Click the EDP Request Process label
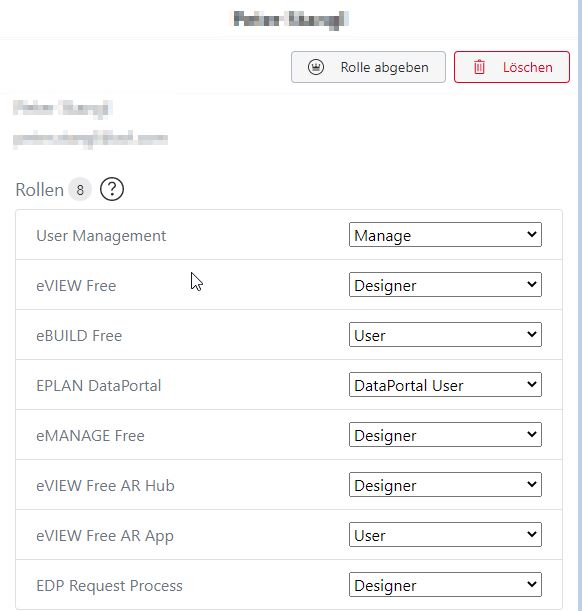Screen dimensions: 582x611 pos(109,586)
